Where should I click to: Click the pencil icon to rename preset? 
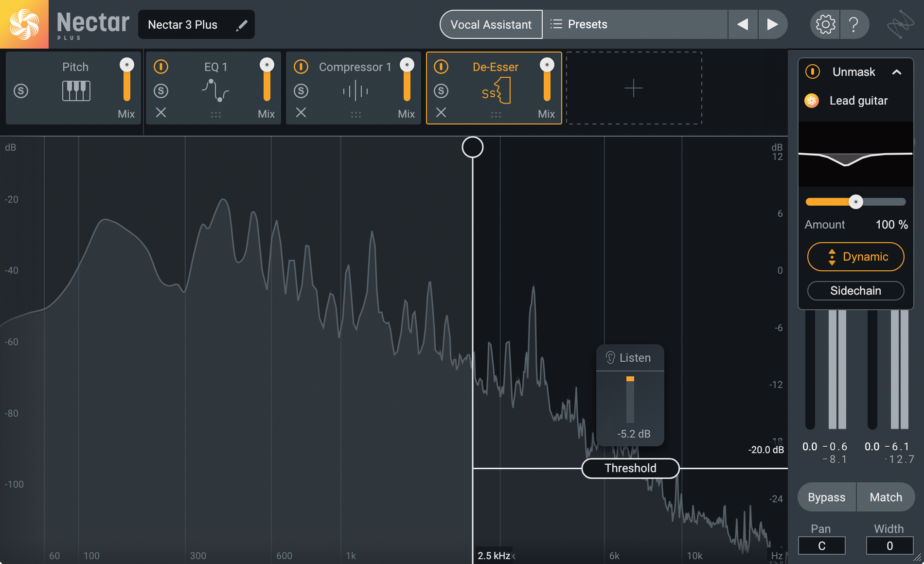tap(241, 25)
